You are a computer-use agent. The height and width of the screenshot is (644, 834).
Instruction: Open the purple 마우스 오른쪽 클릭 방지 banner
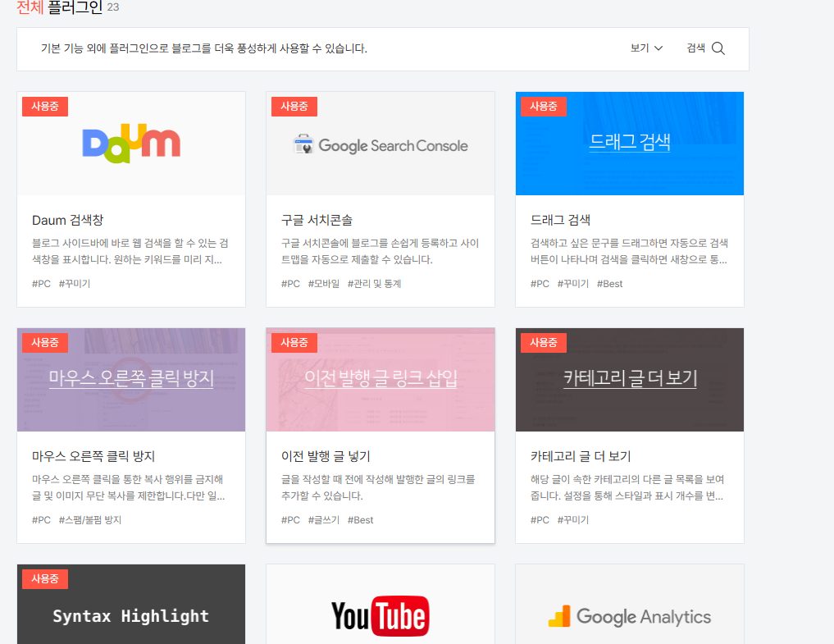(x=131, y=380)
